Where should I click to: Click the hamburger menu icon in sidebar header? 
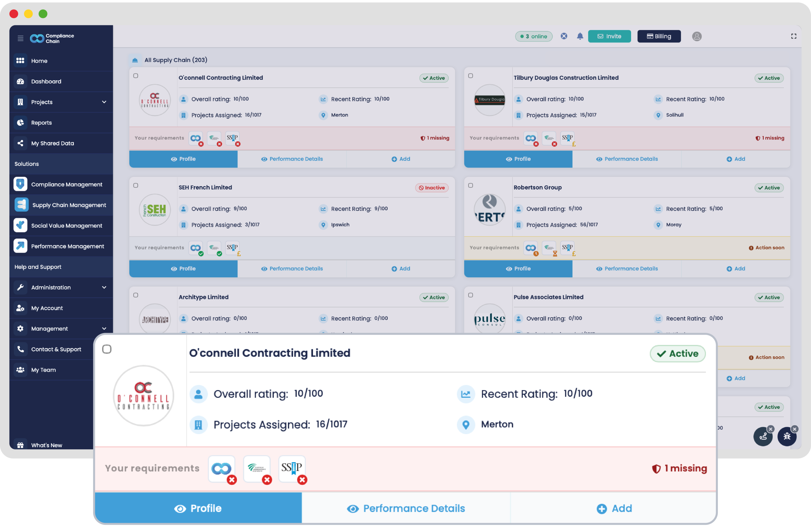(21, 38)
